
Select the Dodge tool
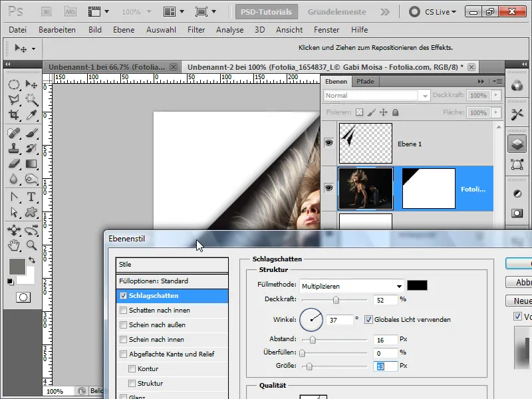pos(31,179)
